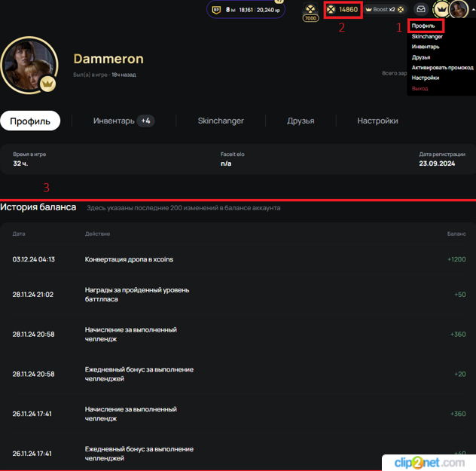
Task: Click the Faceit elo n/a value
Action: point(226,164)
